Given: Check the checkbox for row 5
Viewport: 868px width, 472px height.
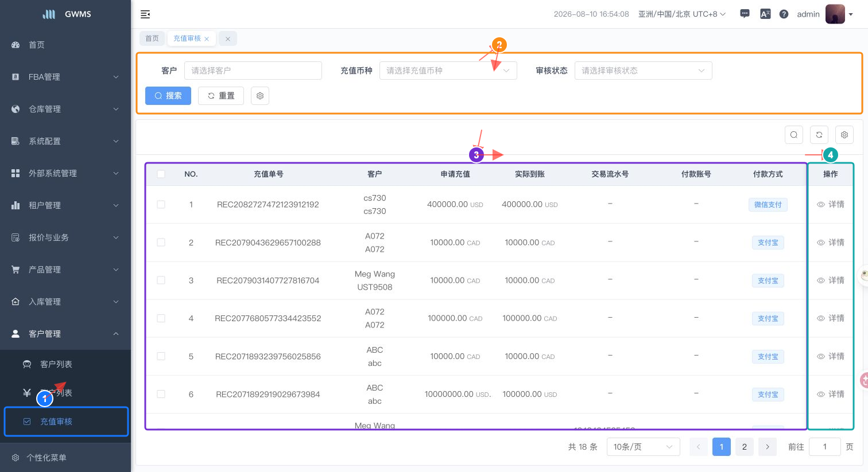Looking at the screenshot, I should click(x=161, y=356).
